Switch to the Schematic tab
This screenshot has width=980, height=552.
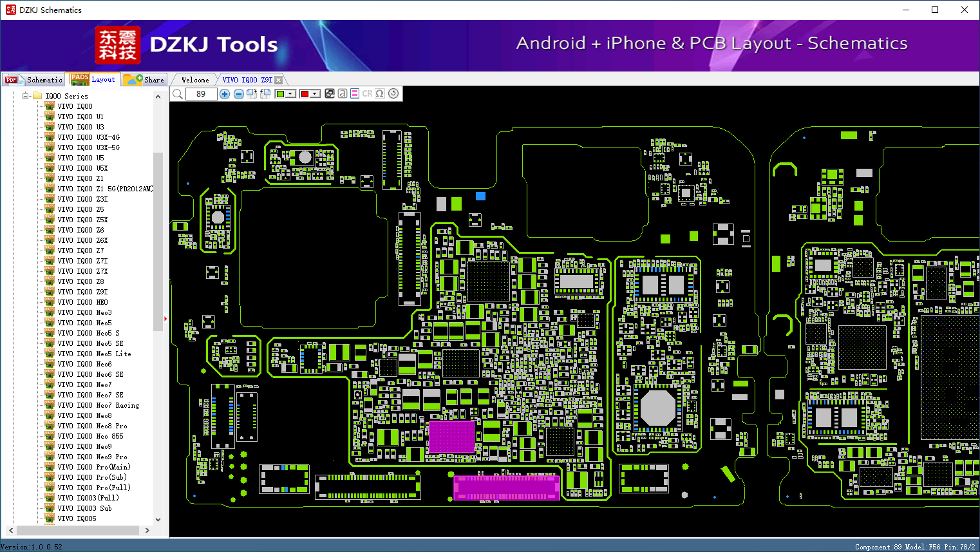[x=33, y=79]
